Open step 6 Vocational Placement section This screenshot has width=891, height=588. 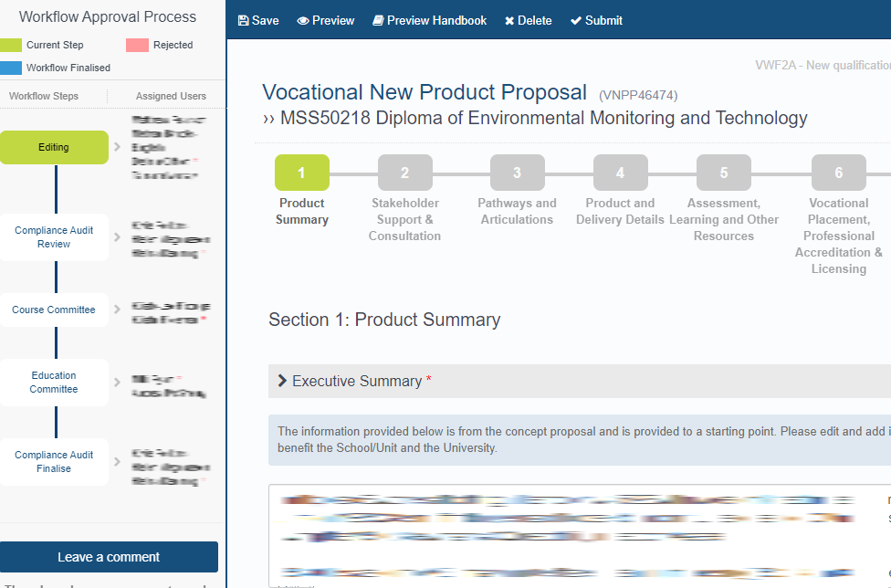tap(838, 173)
